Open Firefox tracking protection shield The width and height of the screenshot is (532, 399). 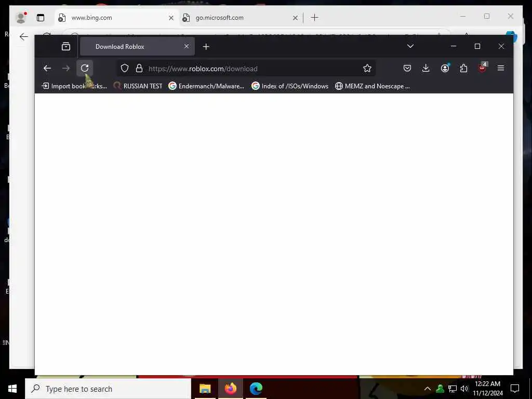125,68
